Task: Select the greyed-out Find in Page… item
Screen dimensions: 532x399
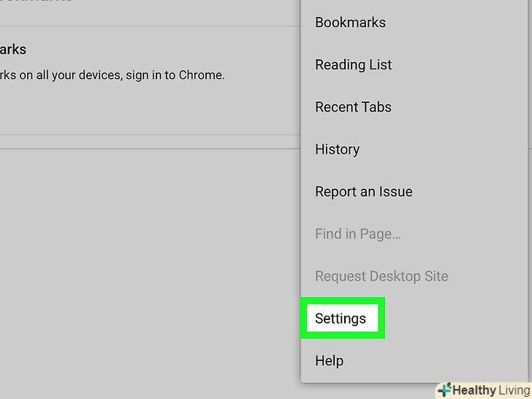Action: coord(357,235)
